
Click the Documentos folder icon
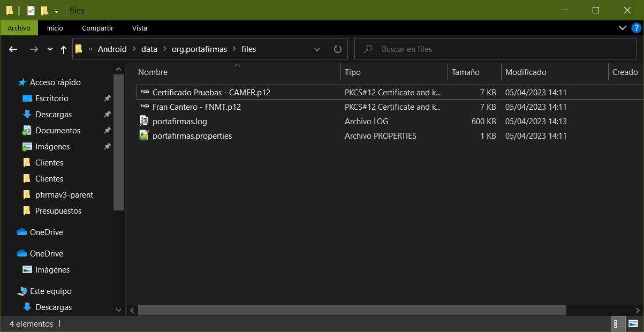(x=27, y=131)
